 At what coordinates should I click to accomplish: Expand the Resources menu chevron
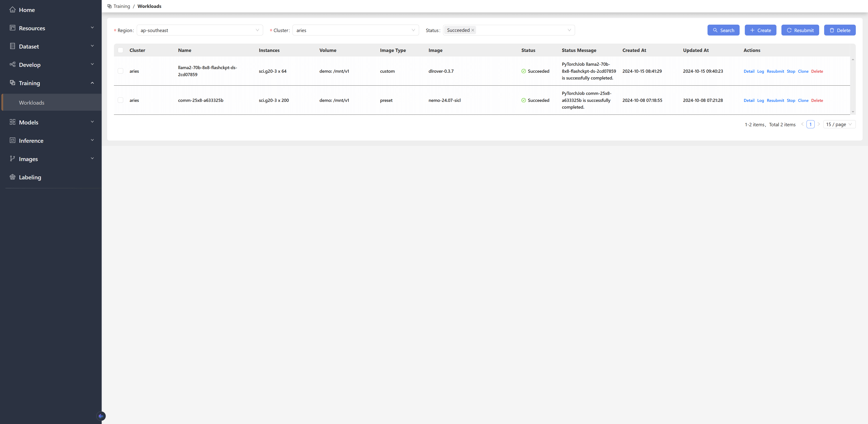click(92, 28)
